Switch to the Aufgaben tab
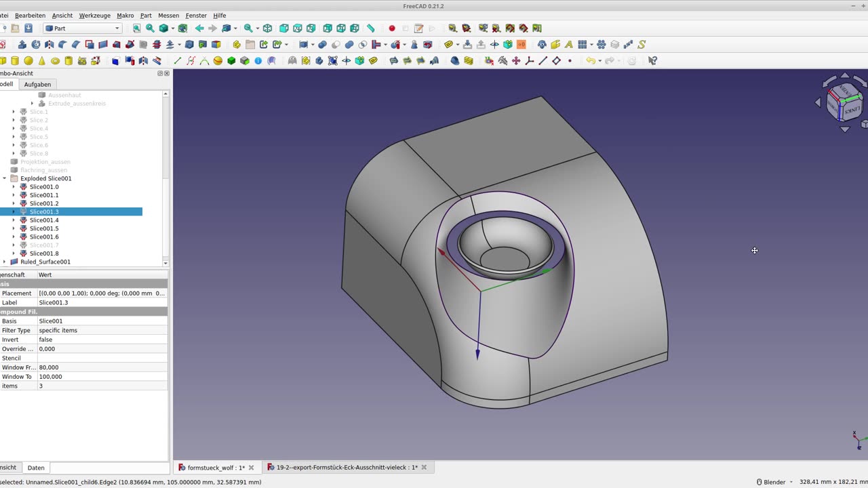 tap(37, 84)
